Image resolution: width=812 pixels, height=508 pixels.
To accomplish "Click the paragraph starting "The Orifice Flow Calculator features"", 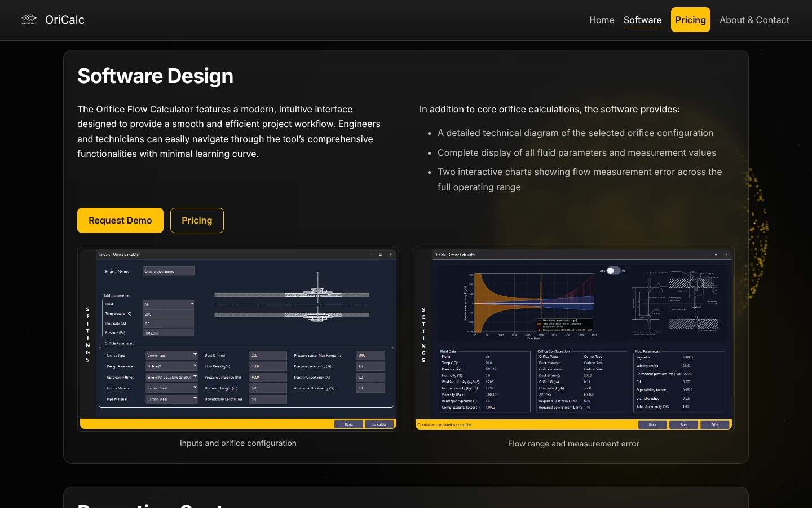I will [x=229, y=132].
